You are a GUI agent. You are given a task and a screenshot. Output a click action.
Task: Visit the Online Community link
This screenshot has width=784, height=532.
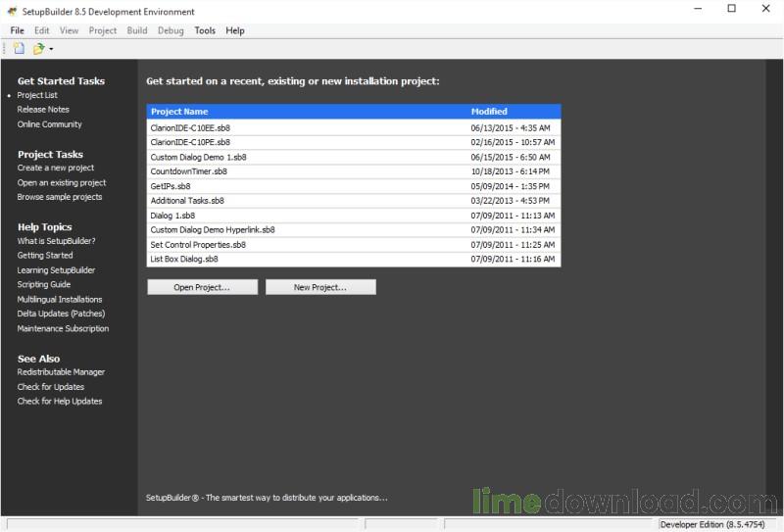pos(49,124)
